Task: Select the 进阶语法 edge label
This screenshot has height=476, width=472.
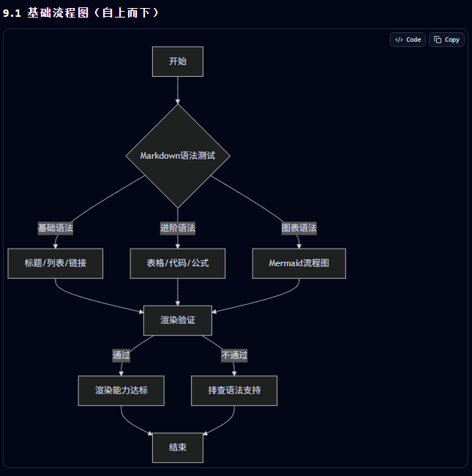Action: [x=178, y=228]
